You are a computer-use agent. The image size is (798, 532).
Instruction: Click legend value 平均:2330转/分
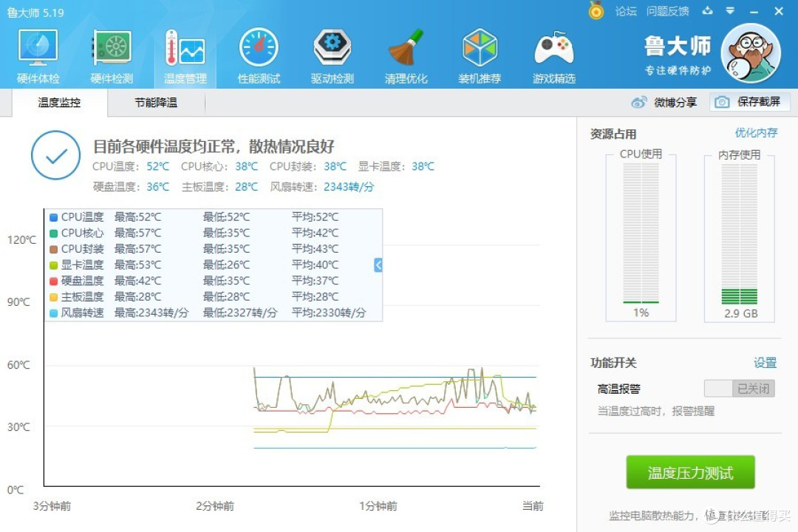point(329,313)
